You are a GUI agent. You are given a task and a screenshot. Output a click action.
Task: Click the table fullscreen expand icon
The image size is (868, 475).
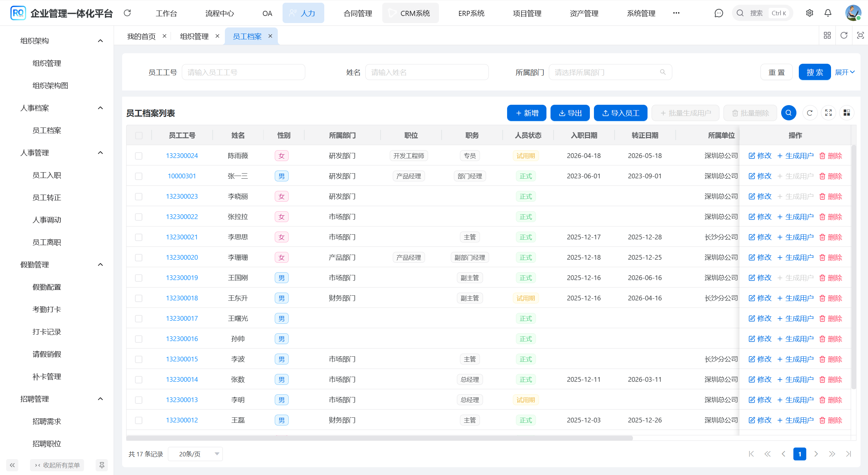tap(828, 113)
